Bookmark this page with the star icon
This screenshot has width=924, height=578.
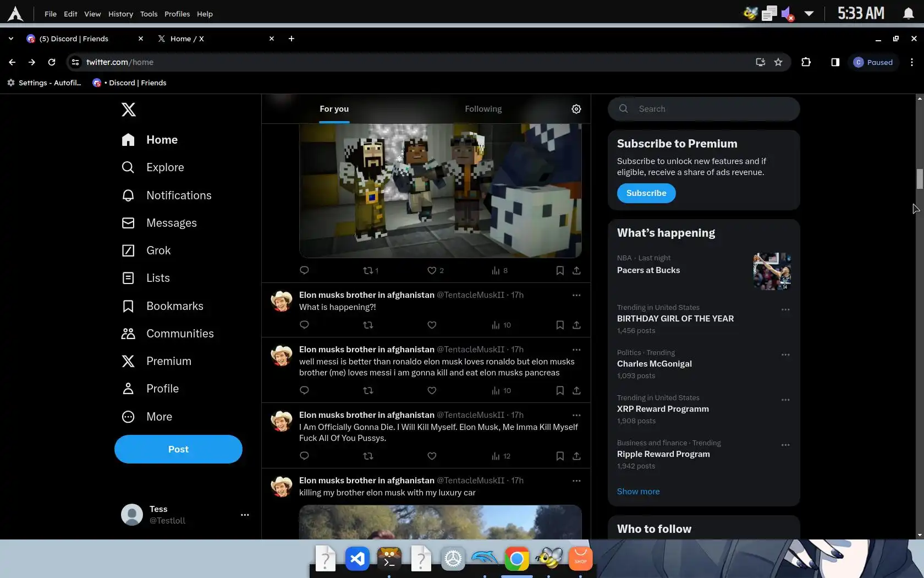click(778, 62)
